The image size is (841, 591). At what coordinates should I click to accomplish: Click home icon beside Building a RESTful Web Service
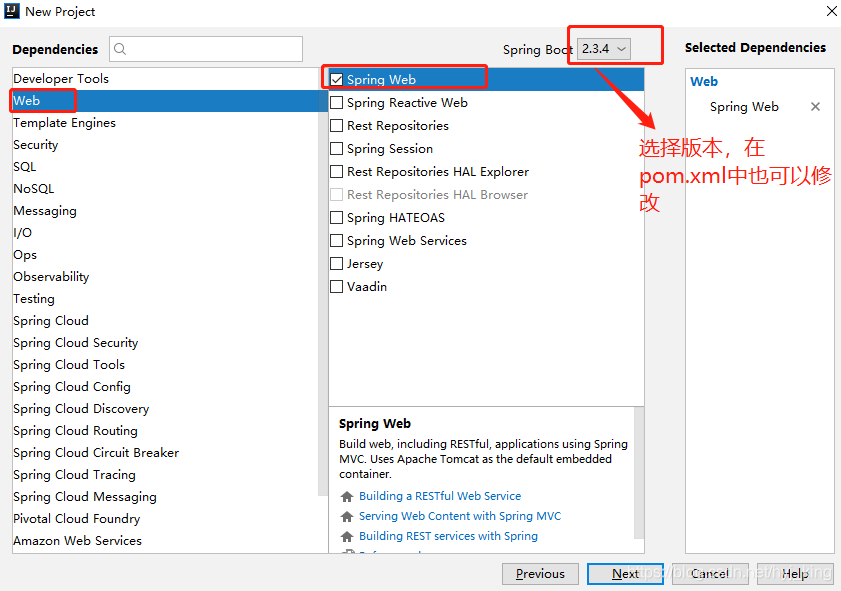click(x=347, y=497)
